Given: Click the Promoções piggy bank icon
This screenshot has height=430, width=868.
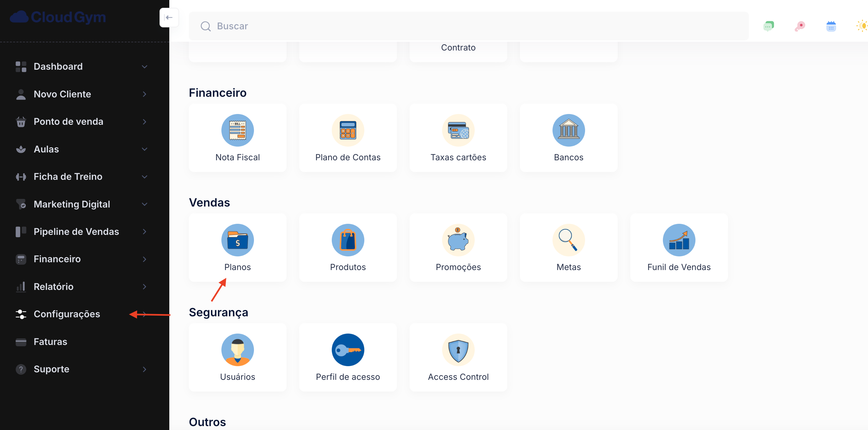Looking at the screenshot, I should [458, 240].
